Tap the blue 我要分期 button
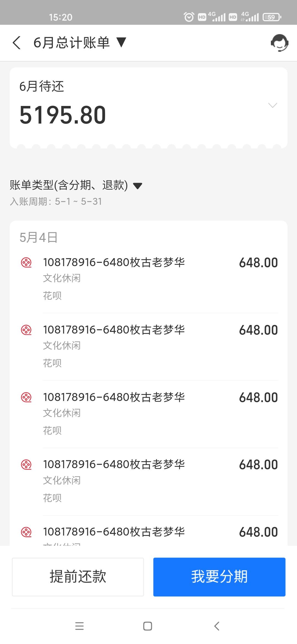The height and width of the screenshot is (644, 297). pos(219,577)
